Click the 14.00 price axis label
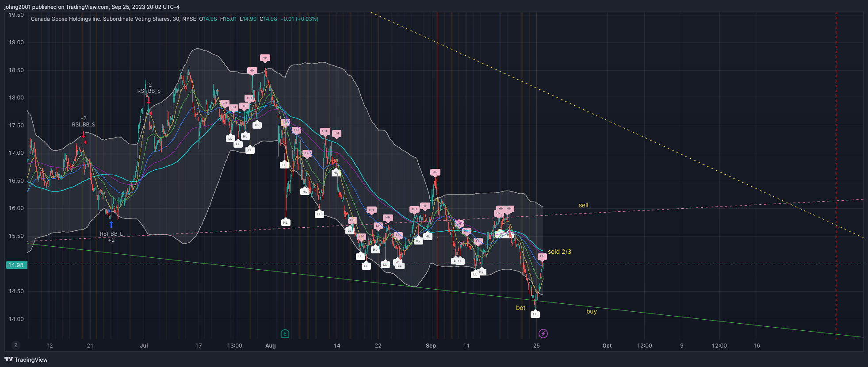Image resolution: width=868 pixels, height=367 pixels. pyautogui.click(x=16, y=319)
